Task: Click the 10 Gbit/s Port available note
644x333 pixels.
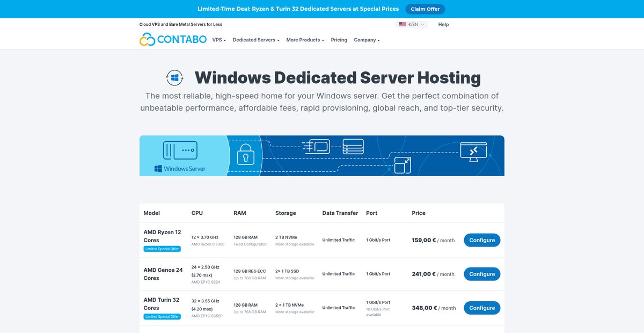Action: (x=378, y=312)
